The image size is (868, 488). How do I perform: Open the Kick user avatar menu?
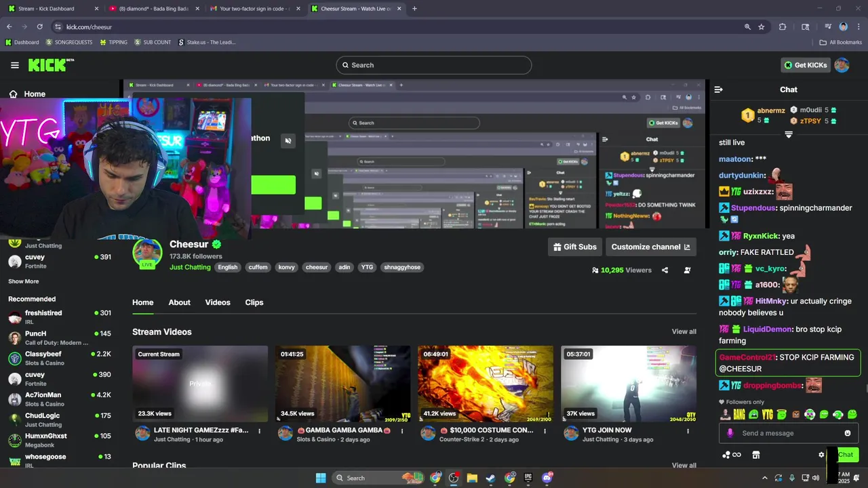842,65
